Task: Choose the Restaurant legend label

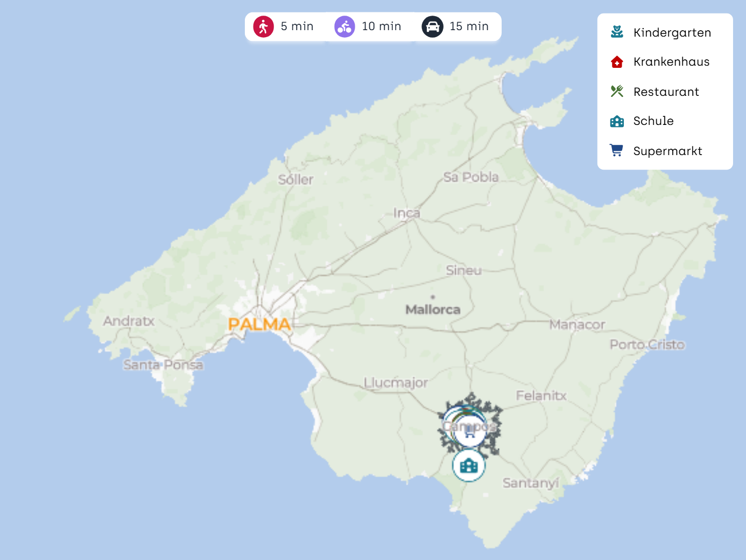Action: [x=666, y=92]
